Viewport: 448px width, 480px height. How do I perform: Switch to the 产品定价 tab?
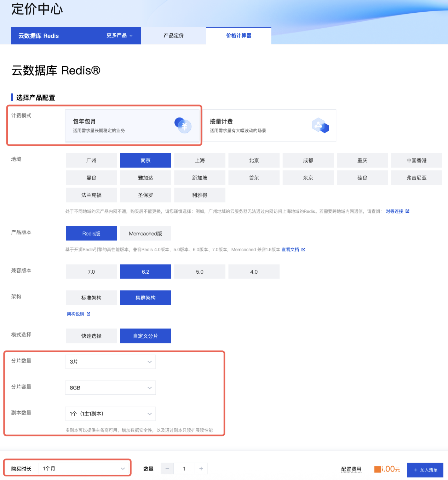coord(173,36)
